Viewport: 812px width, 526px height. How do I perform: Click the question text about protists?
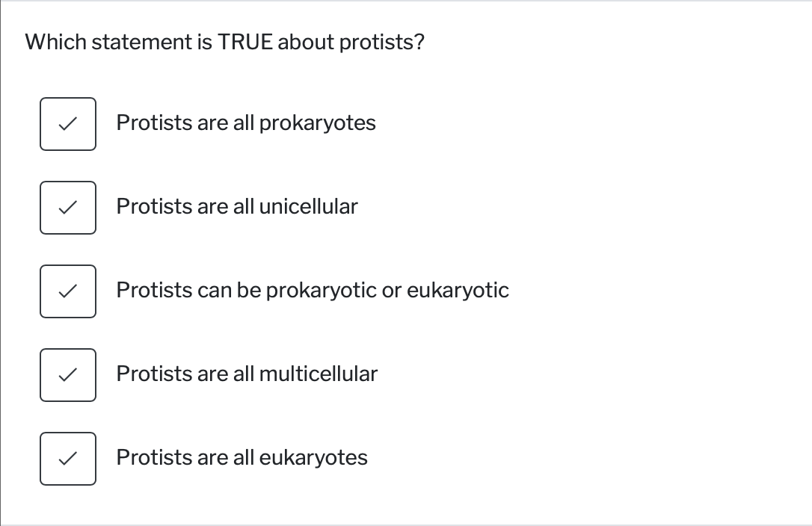click(224, 43)
